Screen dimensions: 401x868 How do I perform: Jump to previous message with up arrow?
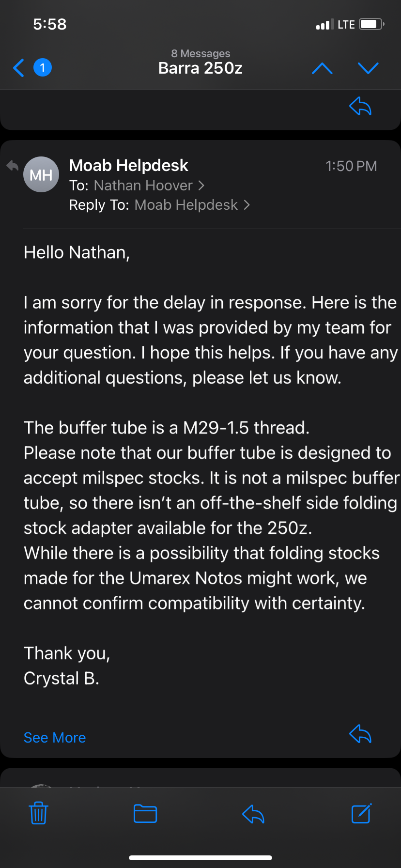[x=322, y=68]
